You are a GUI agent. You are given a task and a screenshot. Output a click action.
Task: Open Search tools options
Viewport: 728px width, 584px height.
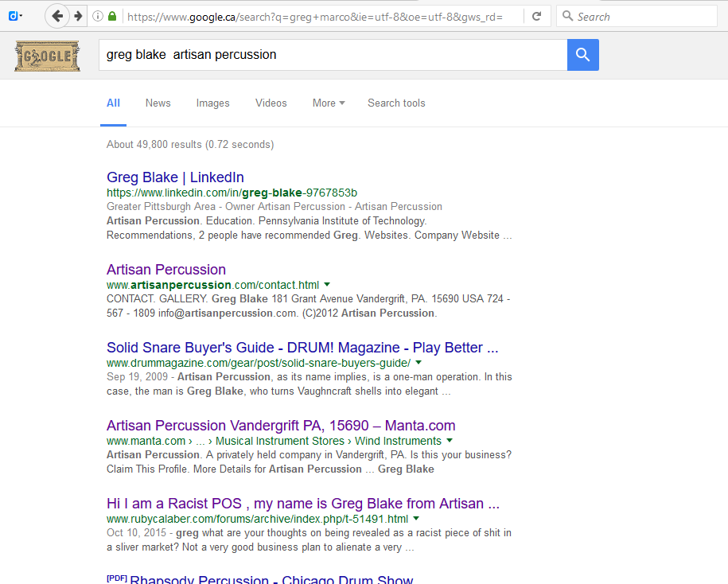[x=396, y=103]
